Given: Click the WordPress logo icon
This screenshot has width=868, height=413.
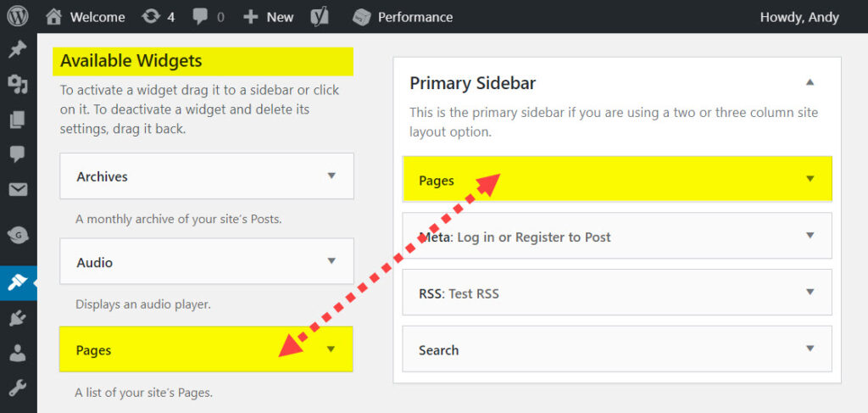Looking at the screenshot, I should pos(18,17).
